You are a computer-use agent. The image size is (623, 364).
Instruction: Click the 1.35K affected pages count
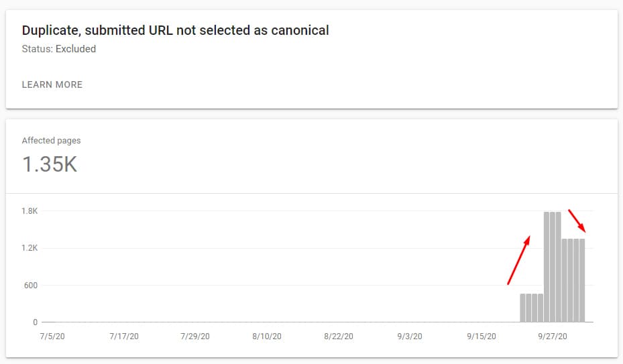click(50, 164)
